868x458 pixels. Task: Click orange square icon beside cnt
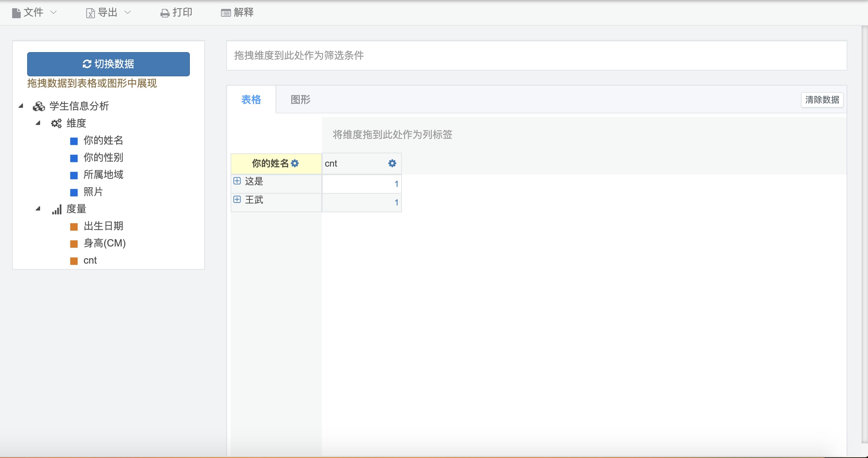pyautogui.click(x=74, y=261)
